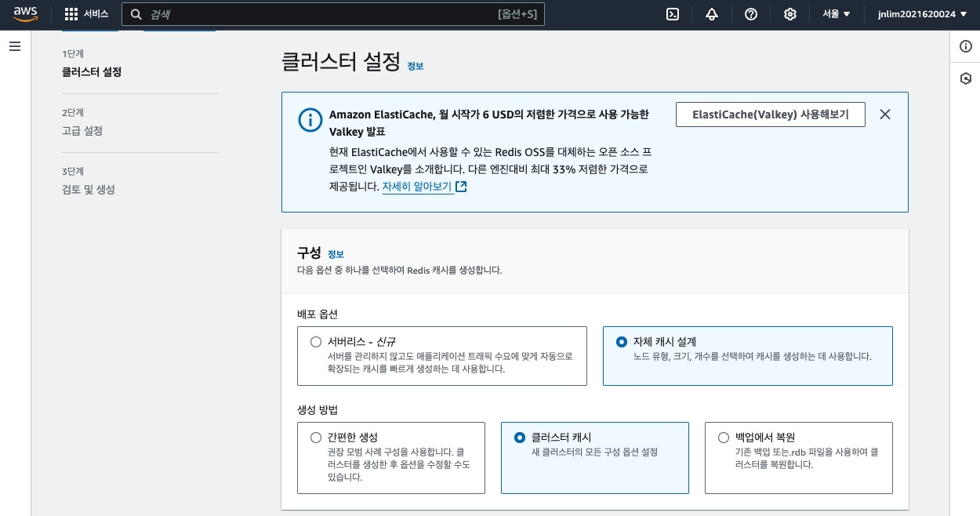Click the 3단계 step label

(73, 171)
